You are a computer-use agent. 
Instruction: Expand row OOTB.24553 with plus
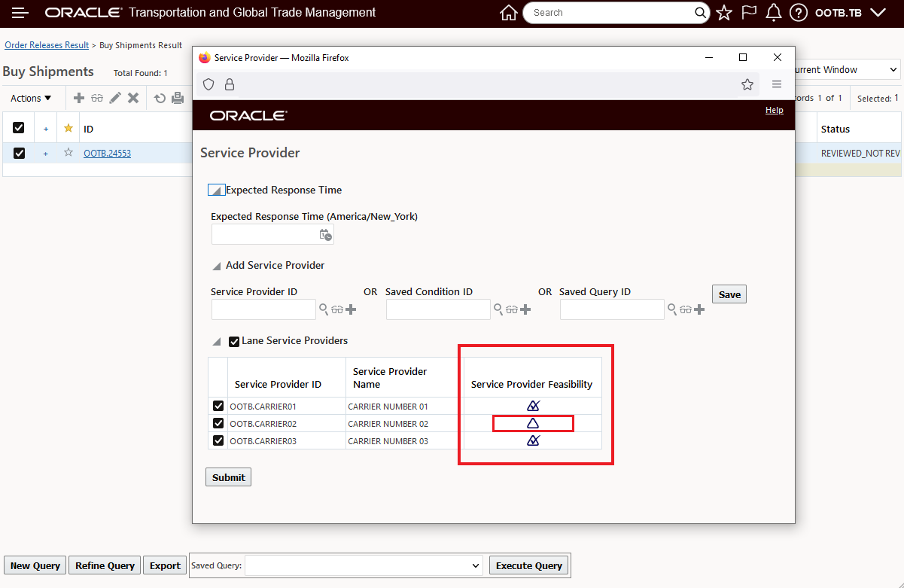(x=45, y=154)
